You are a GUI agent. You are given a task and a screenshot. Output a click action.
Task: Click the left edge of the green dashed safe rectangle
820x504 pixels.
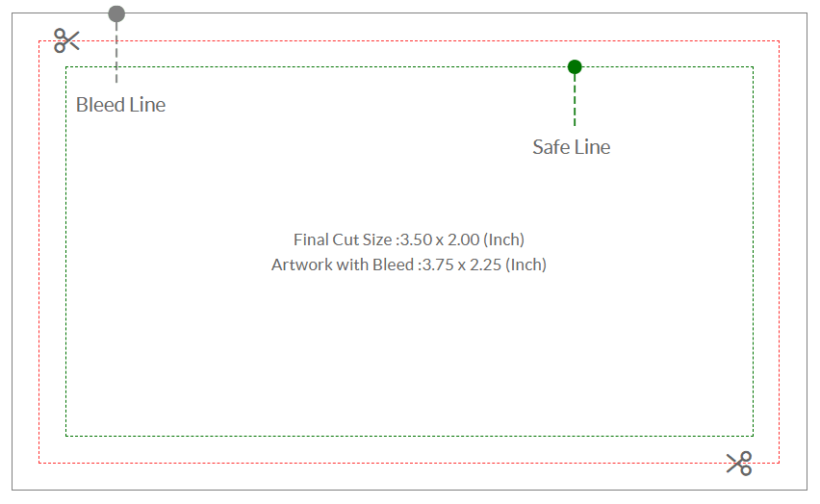click(65, 251)
